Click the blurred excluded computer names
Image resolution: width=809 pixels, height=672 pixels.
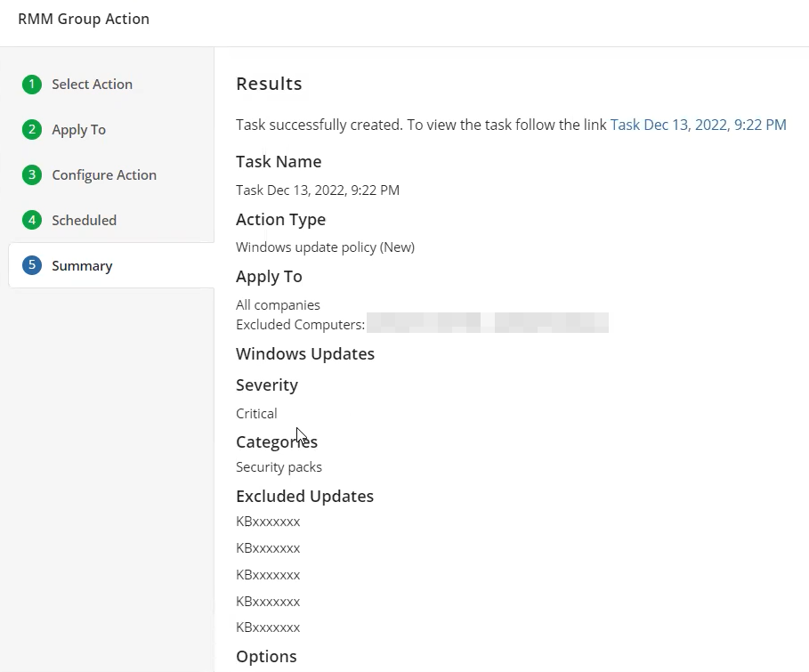coord(488,324)
